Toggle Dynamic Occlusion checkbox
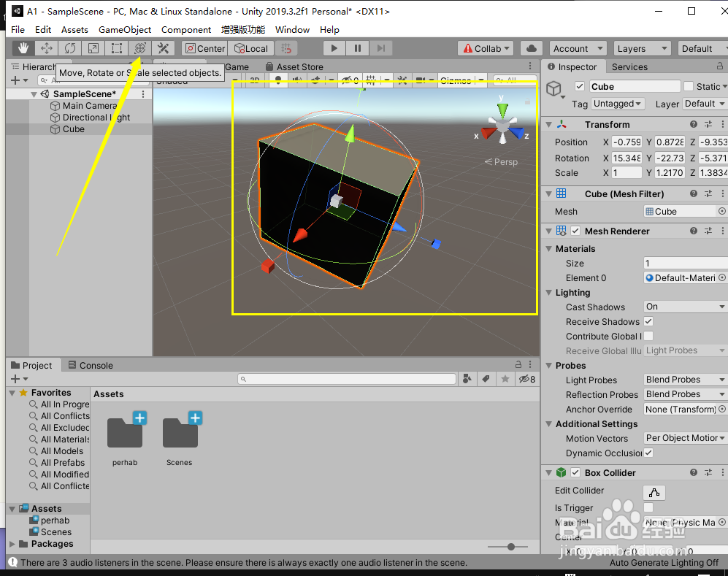 (x=648, y=453)
